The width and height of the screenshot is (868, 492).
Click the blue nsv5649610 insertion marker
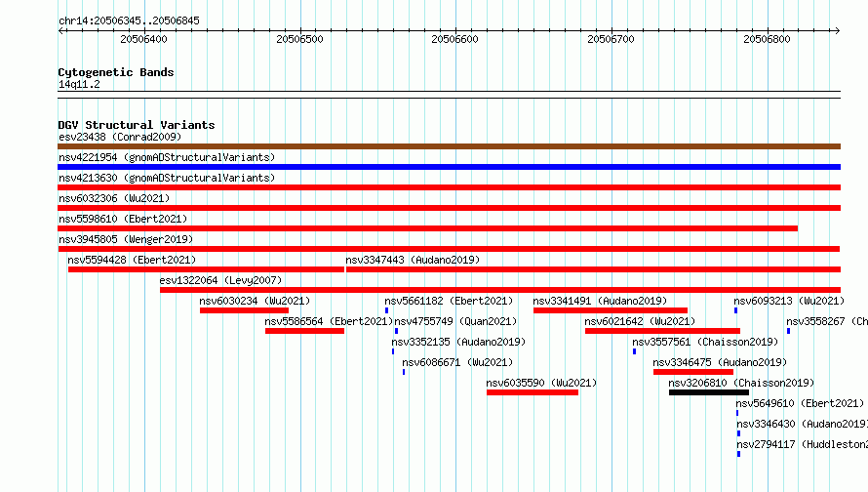pyautogui.click(x=737, y=413)
